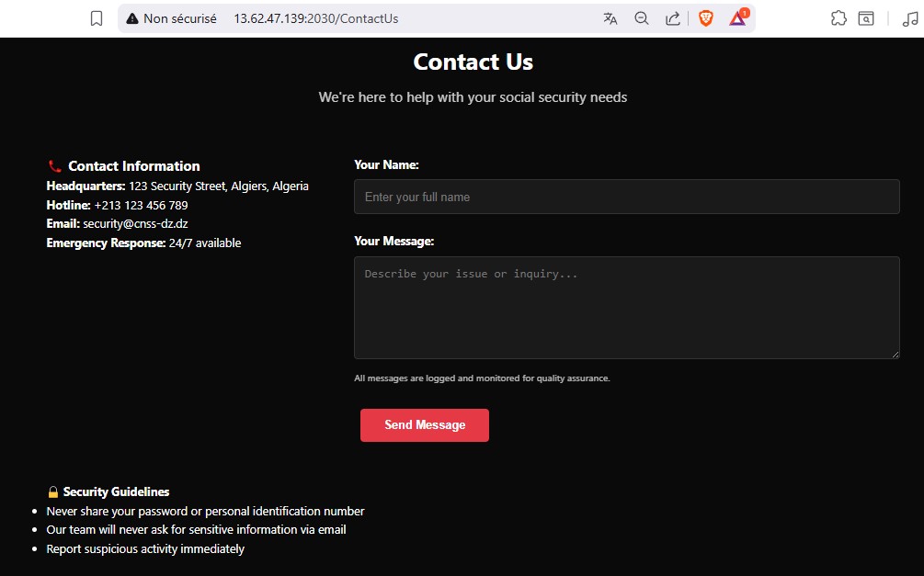Click the share page icon
This screenshot has width=924, height=576.
(672, 18)
